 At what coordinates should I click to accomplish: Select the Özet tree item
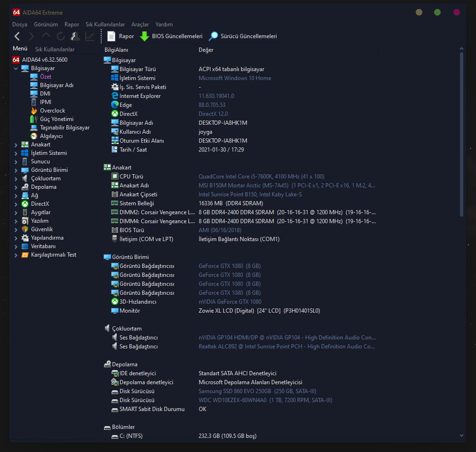pyautogui.click(x=46, y=77)
